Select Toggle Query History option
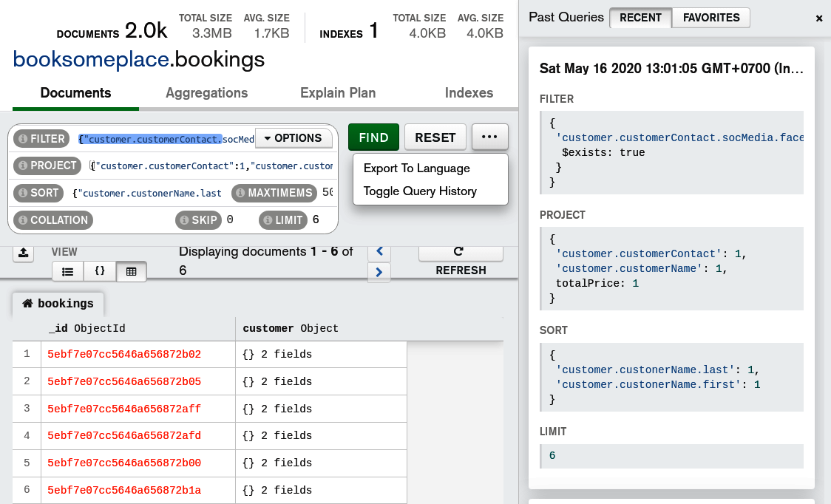831x504 pixels. click(x=419, y=191)
